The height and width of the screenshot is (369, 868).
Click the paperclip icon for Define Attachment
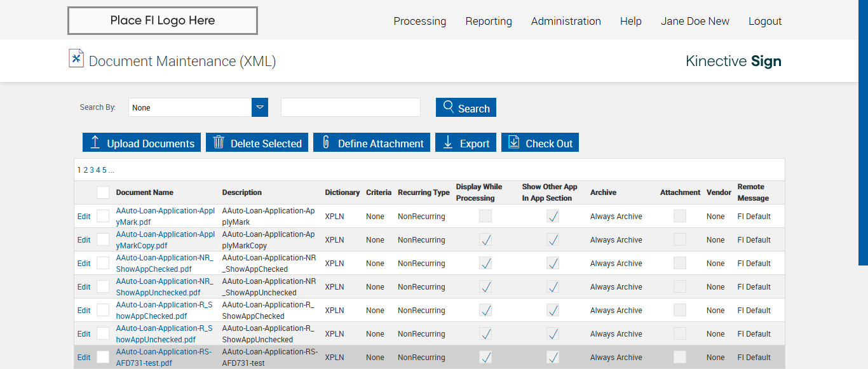click(326, 142)
